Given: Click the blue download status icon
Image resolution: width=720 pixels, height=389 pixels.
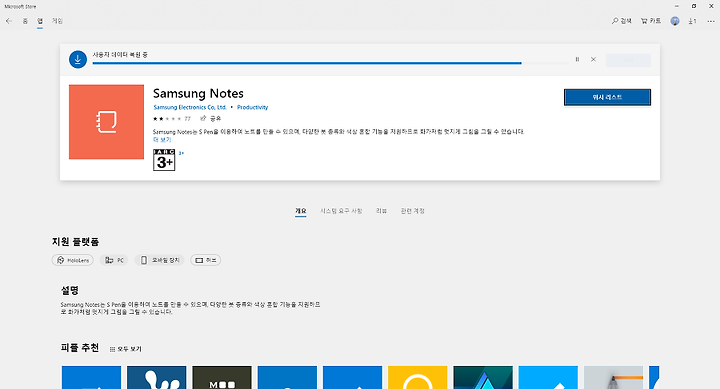Looking at the screenshot, I should 78,60.
